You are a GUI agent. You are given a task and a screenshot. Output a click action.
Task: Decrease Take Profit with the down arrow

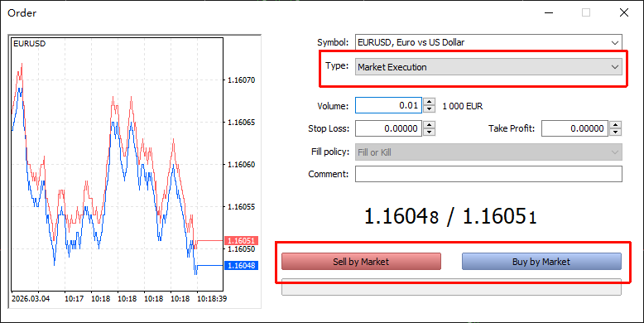pos(615,133)
